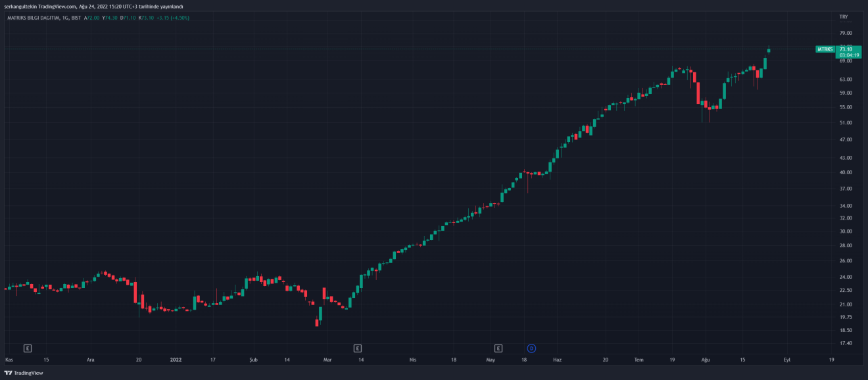Viewport: 868px width, 380px height.
Task: Open the TRY currency selector on the price axis
Action: (844, 16)
